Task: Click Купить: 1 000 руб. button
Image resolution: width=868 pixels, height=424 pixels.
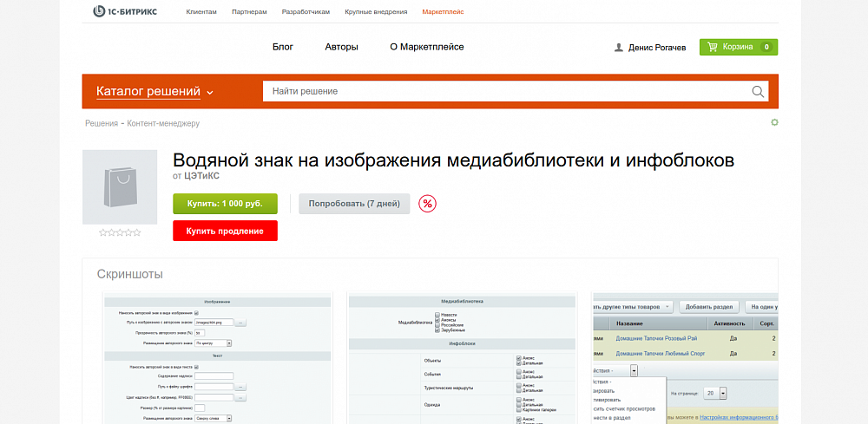Action: click(x=225, y=204)
